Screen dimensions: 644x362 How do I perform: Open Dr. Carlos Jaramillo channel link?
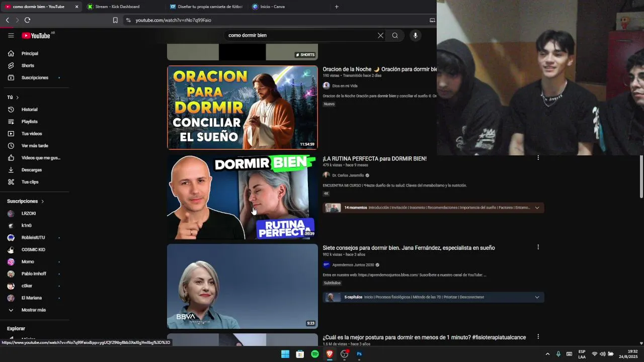pos(348,175)
